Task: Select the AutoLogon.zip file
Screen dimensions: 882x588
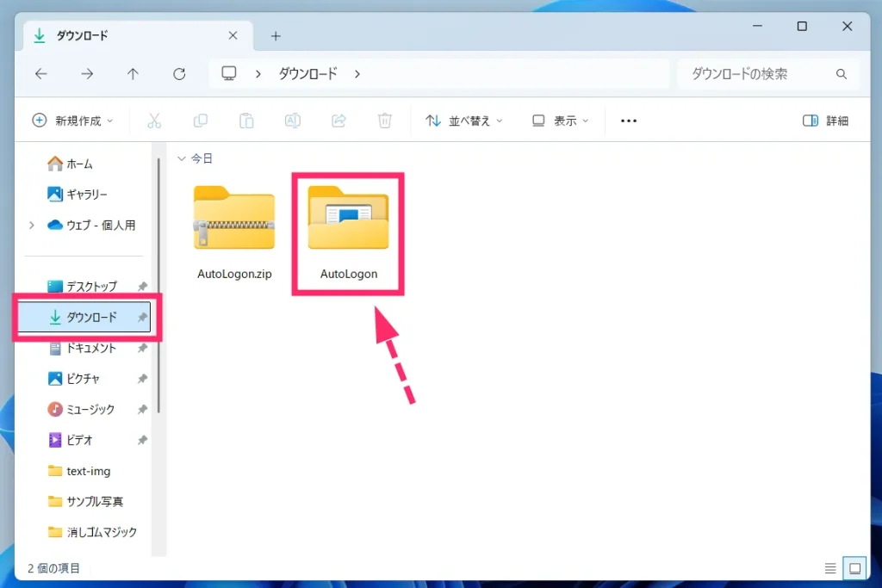Action: coord(234,232)
